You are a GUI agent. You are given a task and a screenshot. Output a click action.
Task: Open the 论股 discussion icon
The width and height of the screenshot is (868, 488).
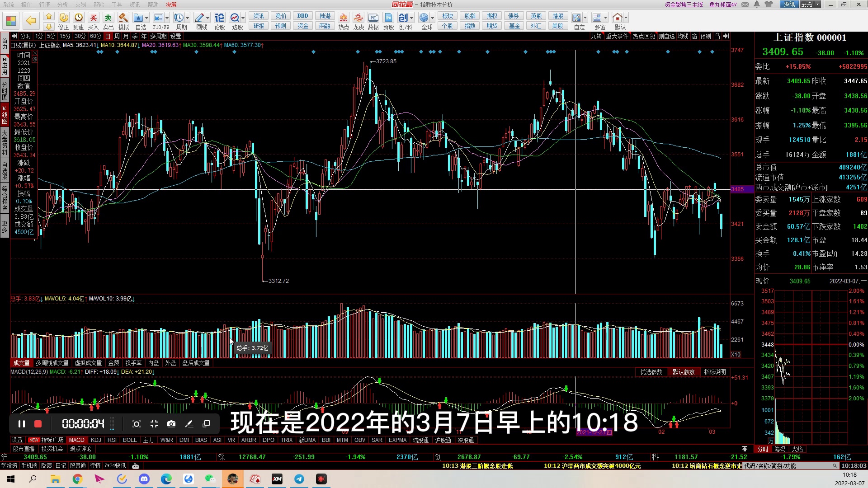click(219, 18)
